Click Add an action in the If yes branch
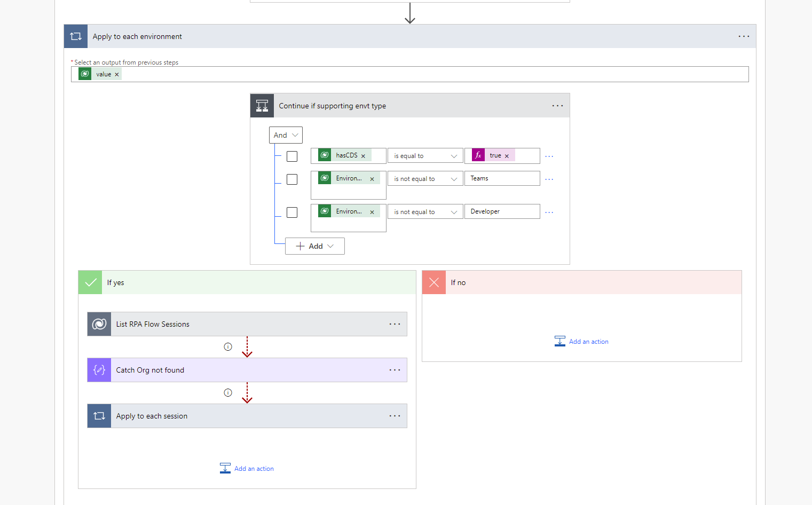 pyautogui.click(x=247, y=468)
